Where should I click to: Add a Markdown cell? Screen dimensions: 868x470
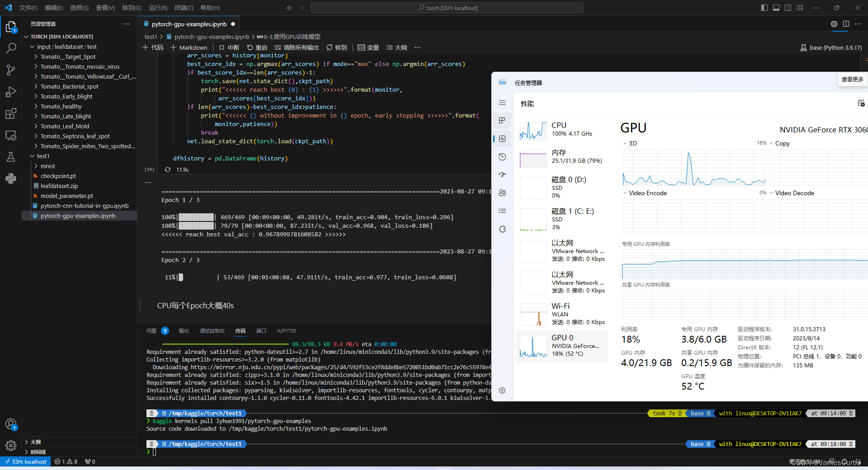189,47
